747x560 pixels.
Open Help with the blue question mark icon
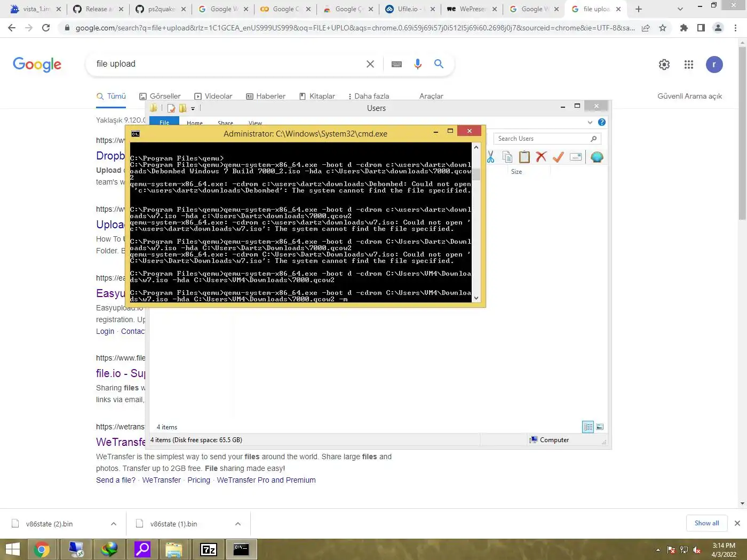[x=602, y=122]
